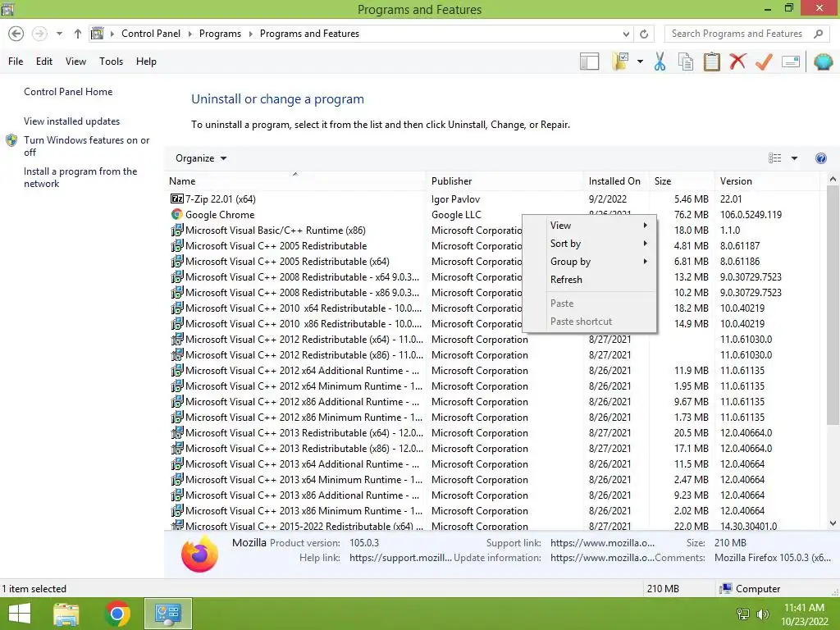Sort by the Version column header

pyautogui.click(x=767, y=181)
